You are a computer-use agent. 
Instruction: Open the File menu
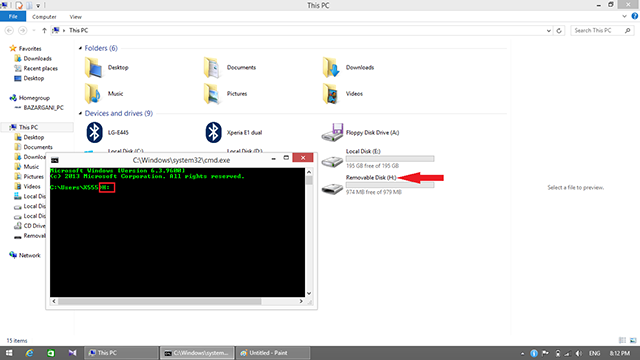click(13, 17)
